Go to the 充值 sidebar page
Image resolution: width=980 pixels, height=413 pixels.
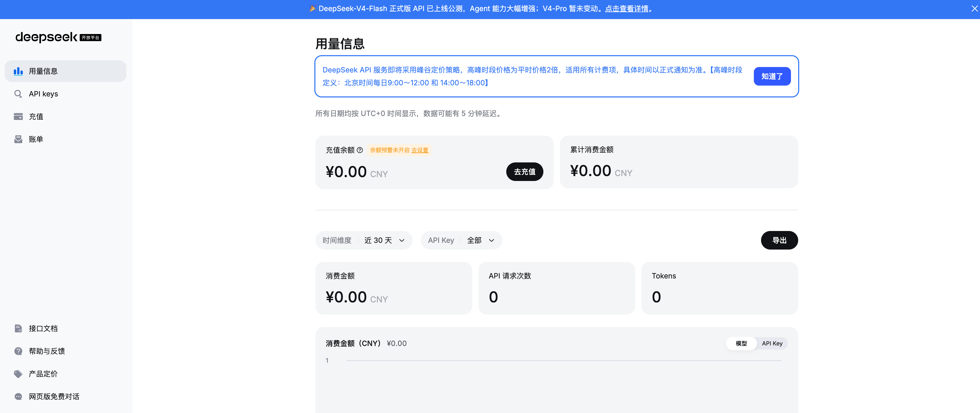click(x=66, y=116)
